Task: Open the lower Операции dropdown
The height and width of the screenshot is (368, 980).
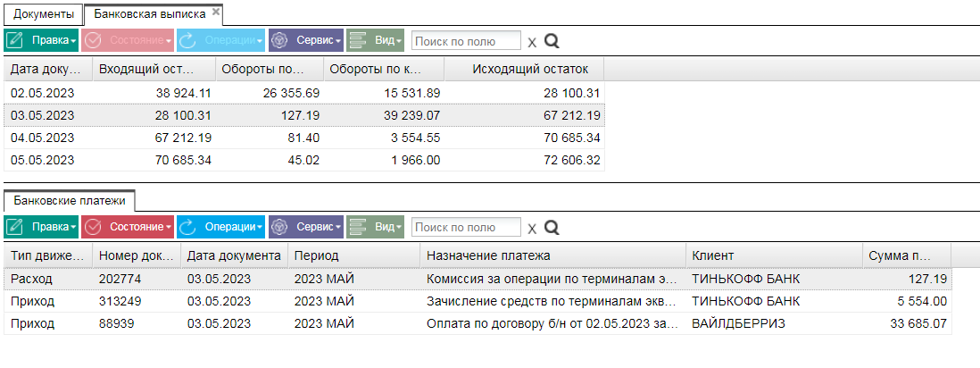Action: click(x=220, y=227)
